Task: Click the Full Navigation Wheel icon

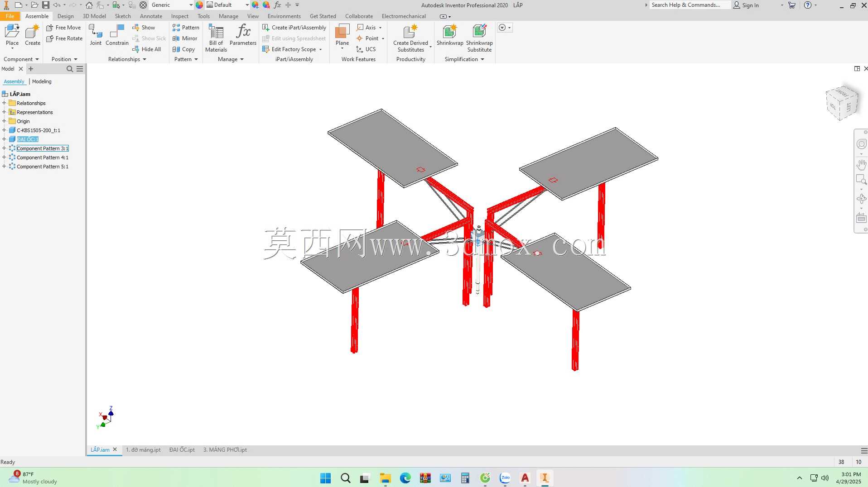Action: pos(861,144)
